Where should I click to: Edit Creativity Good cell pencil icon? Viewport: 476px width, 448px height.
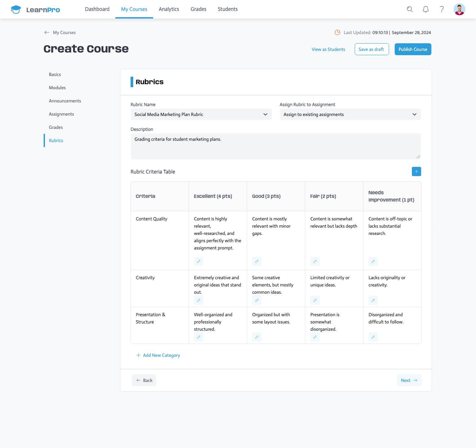(x=257, y=300)
